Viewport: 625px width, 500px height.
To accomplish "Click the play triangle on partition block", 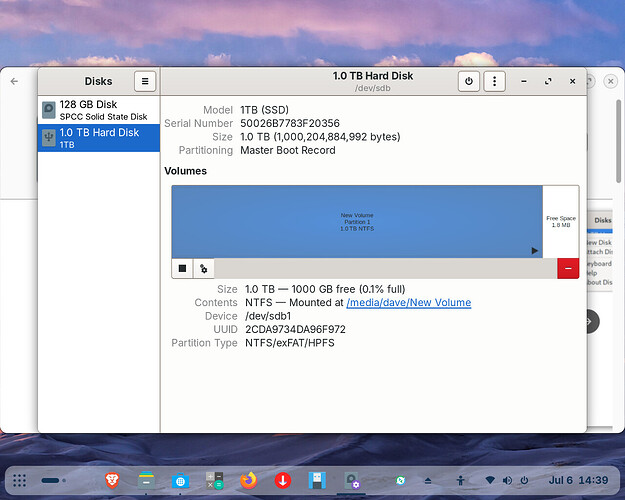I will point(535,250).
